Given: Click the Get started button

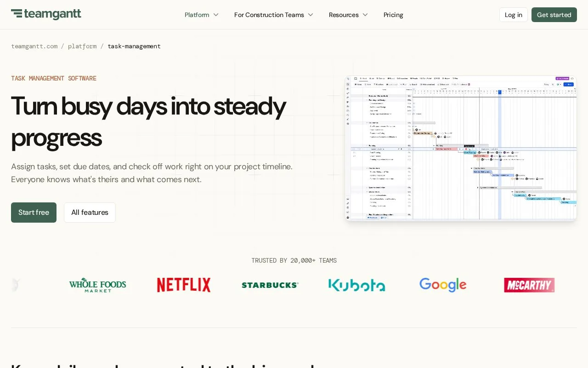Looking at the screenshot, I should 554,15.
